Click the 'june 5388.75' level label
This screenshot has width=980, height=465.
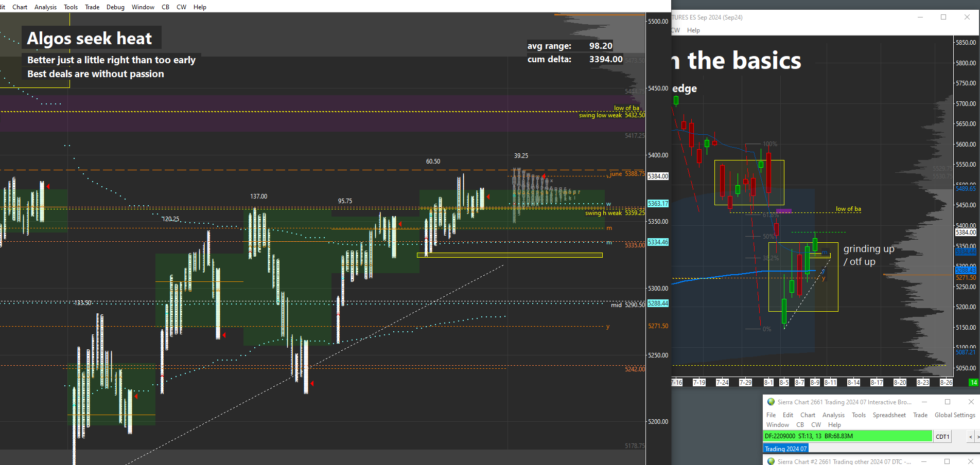627,174
